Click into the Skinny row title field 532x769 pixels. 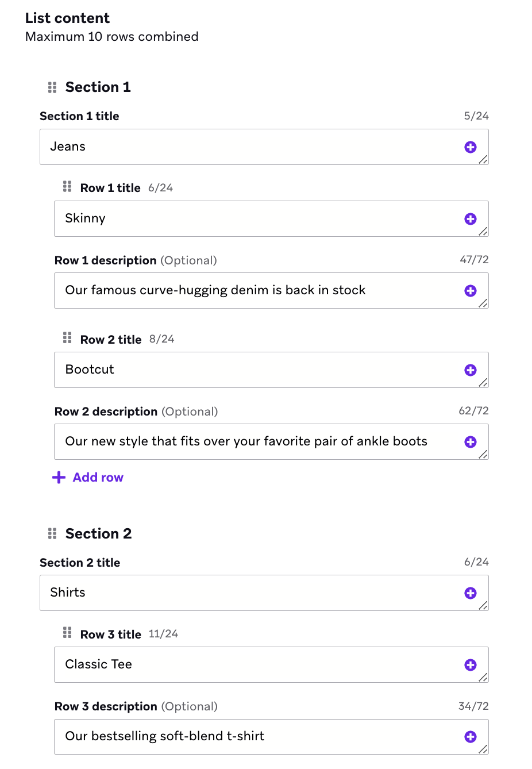pos(271,219)
